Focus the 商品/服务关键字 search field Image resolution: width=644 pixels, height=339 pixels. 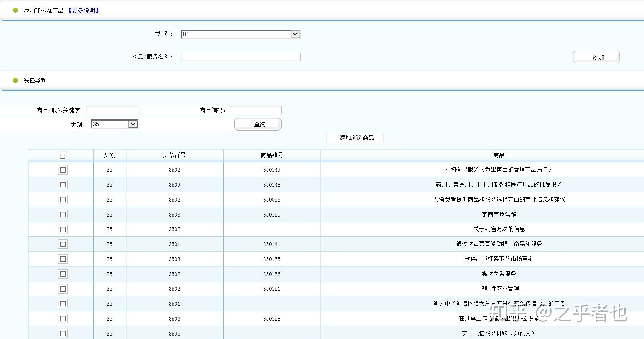[112, 110]
